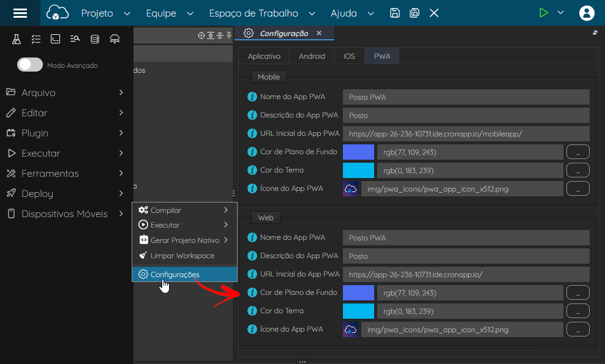Open the flask test icon
Image resolution: width=605 pixels, height=364 pixels.
click(x=16, y=39)
